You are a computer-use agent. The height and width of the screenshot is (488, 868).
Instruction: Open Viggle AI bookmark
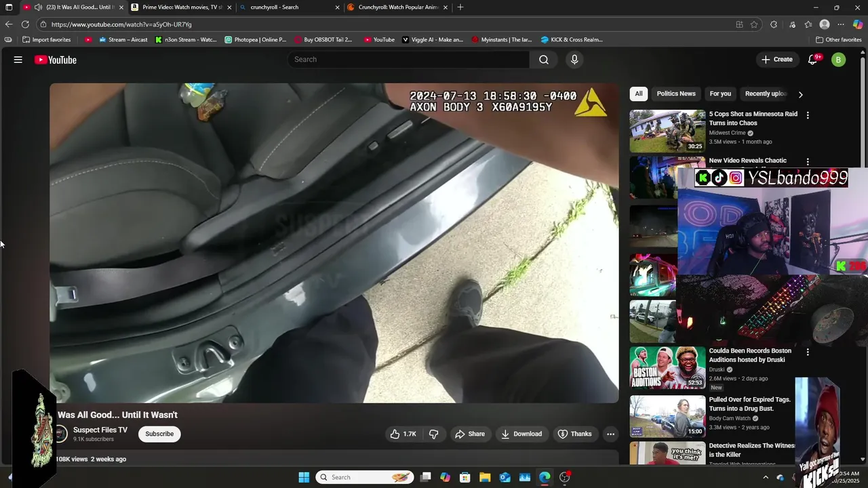[433, 39]
